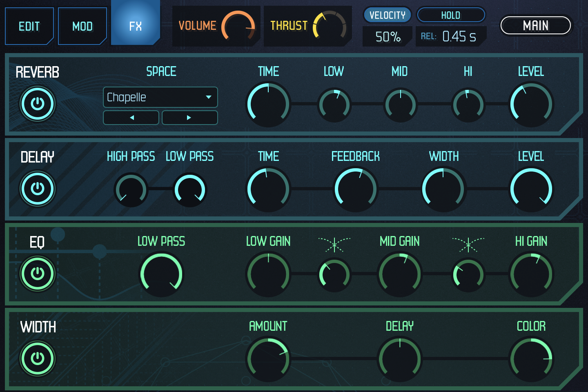Select the Width AMOUNT knob
Viewport: 588px width, 392px height.
tap(268, 359)
